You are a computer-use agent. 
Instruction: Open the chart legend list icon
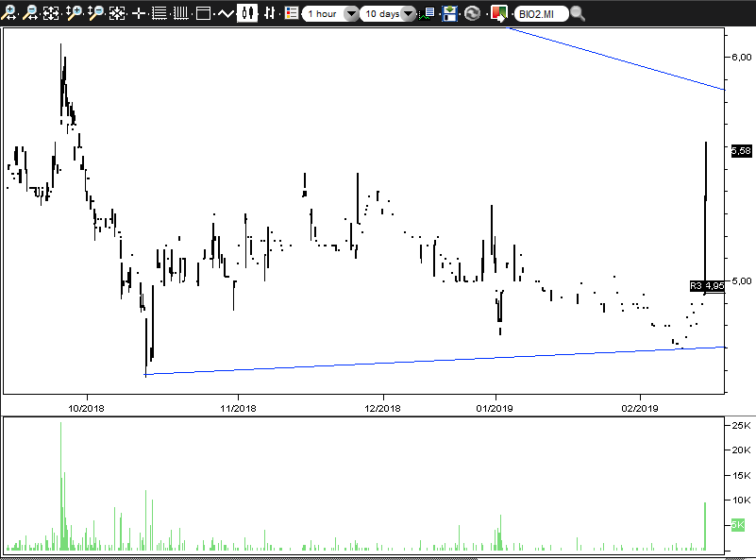(292, 13)
